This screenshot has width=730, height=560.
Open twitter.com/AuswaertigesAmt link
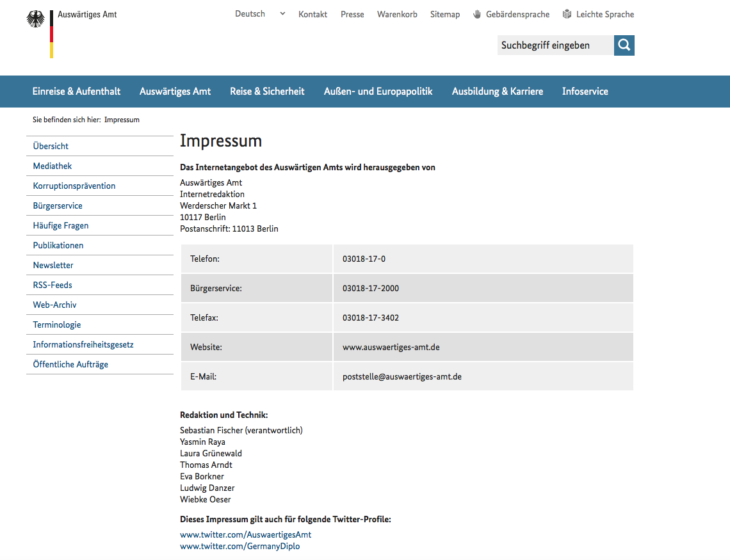(x=245, y=535)
